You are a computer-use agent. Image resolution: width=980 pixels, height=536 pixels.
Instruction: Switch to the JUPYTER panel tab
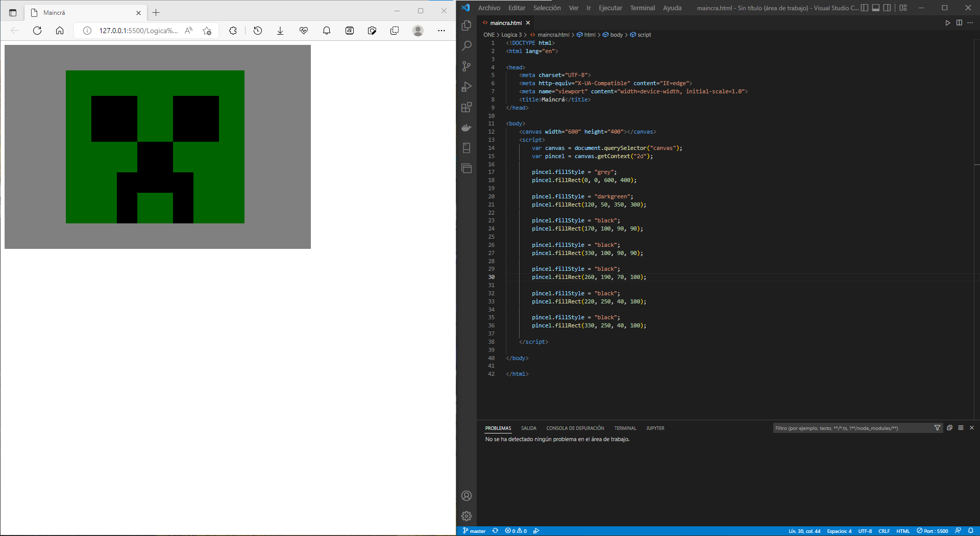pyautogui.click(x=655, y=428)
